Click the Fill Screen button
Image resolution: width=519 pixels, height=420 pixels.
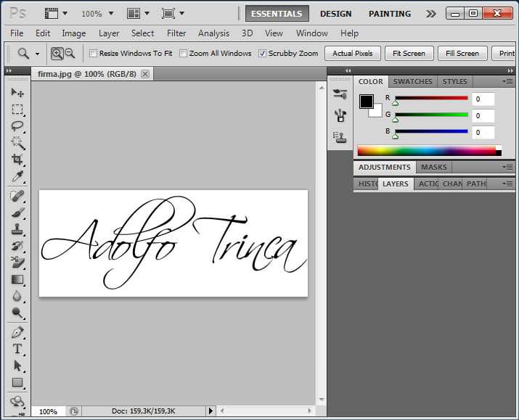[462, 53]
